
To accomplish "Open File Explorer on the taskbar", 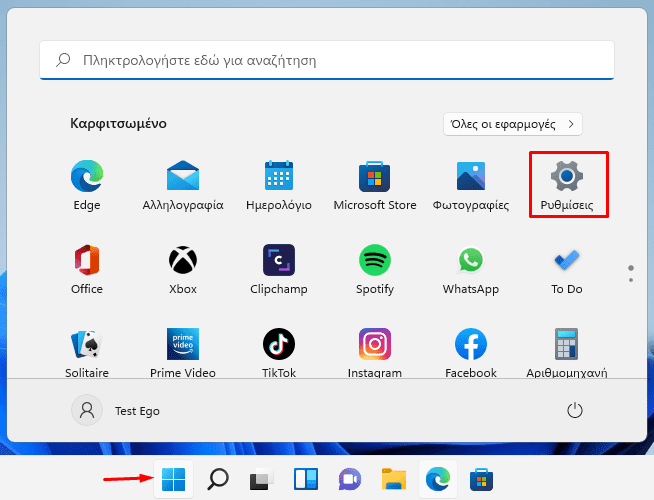I will [x=394, y=479].
